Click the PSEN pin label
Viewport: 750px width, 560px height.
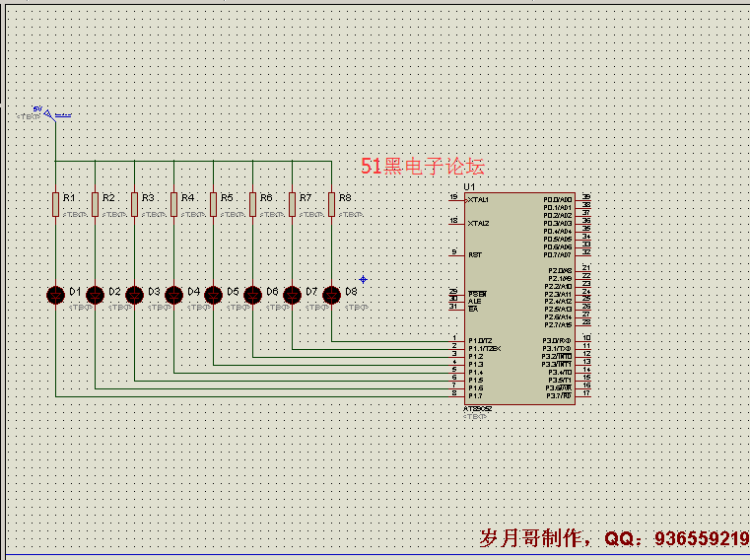tap(477, 294)
